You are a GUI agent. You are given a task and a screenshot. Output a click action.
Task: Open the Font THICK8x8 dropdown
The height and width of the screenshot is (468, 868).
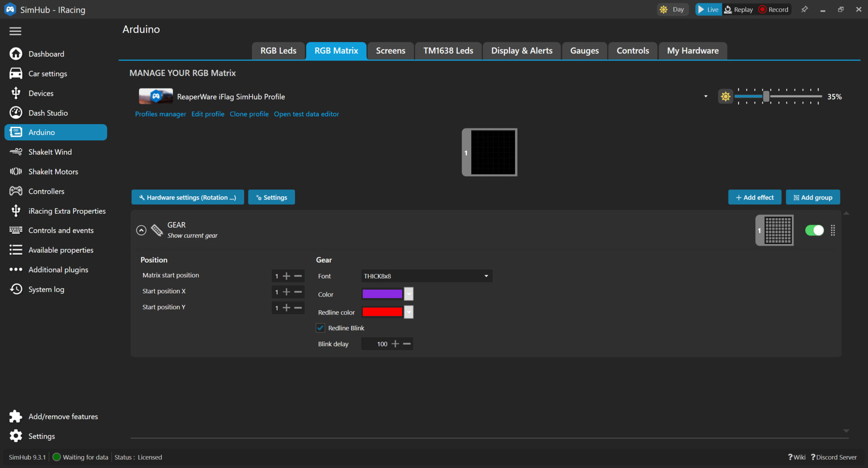click(426, 276)
